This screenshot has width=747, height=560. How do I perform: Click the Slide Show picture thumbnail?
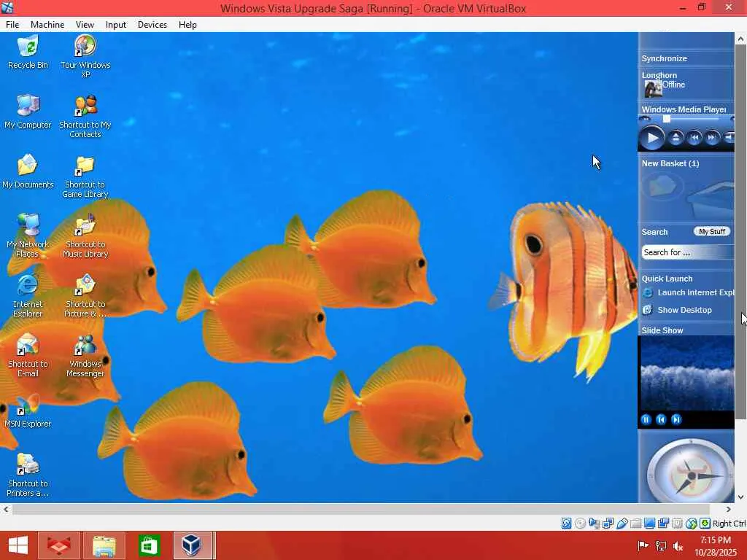click(686, 373)
